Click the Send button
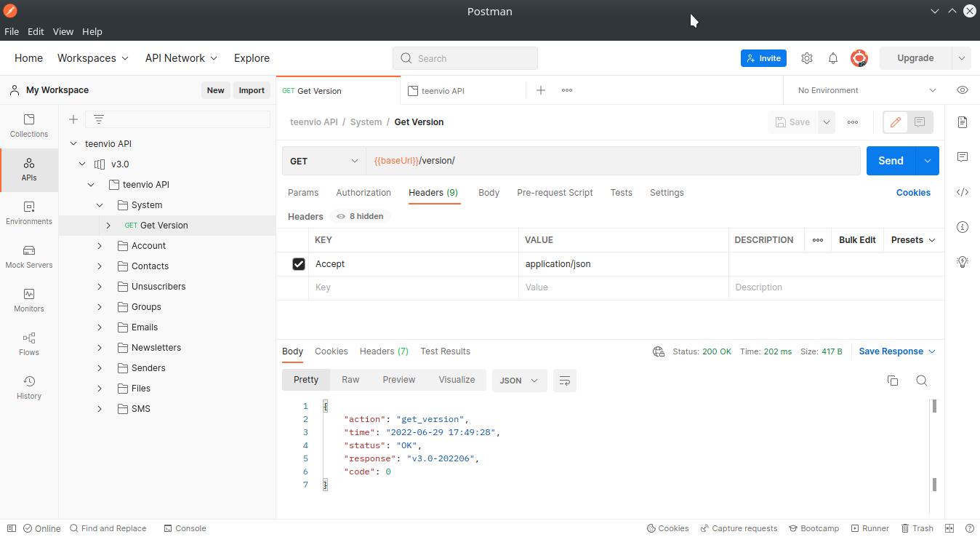Screen dimensions: 980x537 pos(891,161)
